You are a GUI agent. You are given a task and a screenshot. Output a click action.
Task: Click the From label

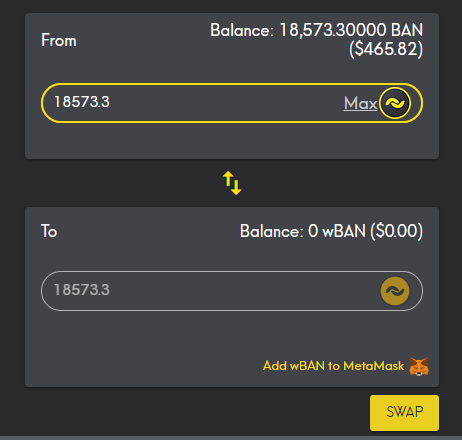(x=59, y=40)
